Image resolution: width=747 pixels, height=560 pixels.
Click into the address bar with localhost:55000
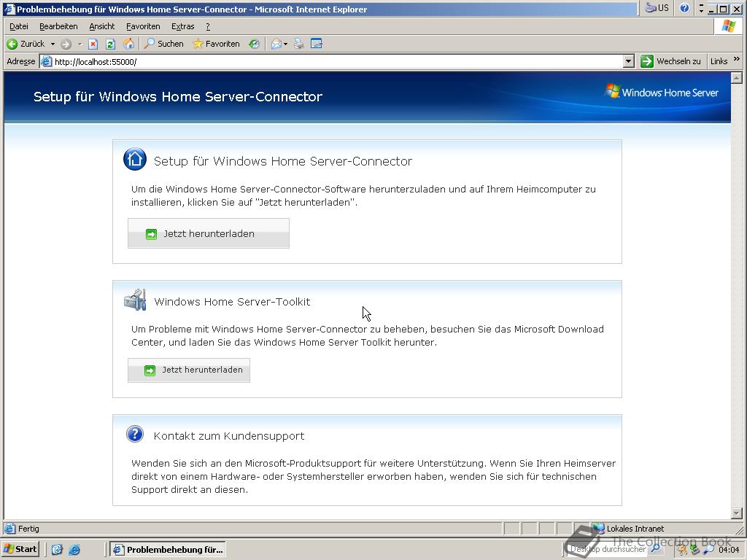337,61
